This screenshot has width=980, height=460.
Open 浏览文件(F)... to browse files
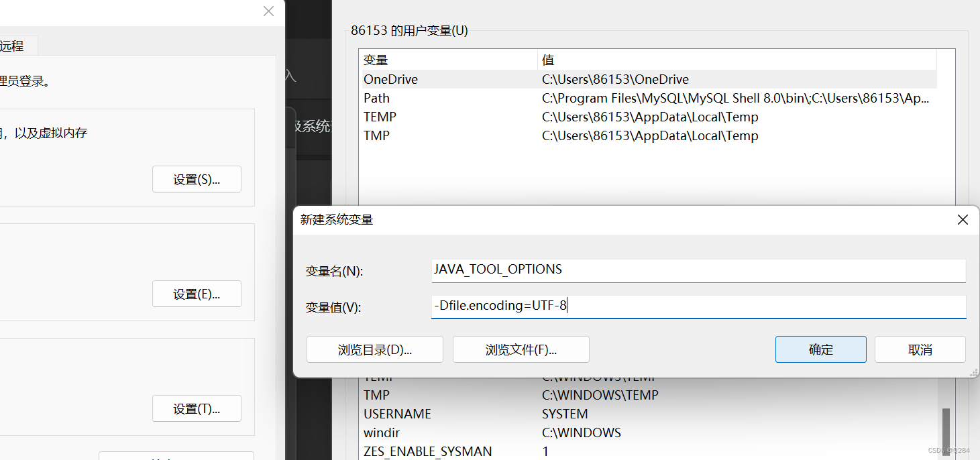point(521,349)
